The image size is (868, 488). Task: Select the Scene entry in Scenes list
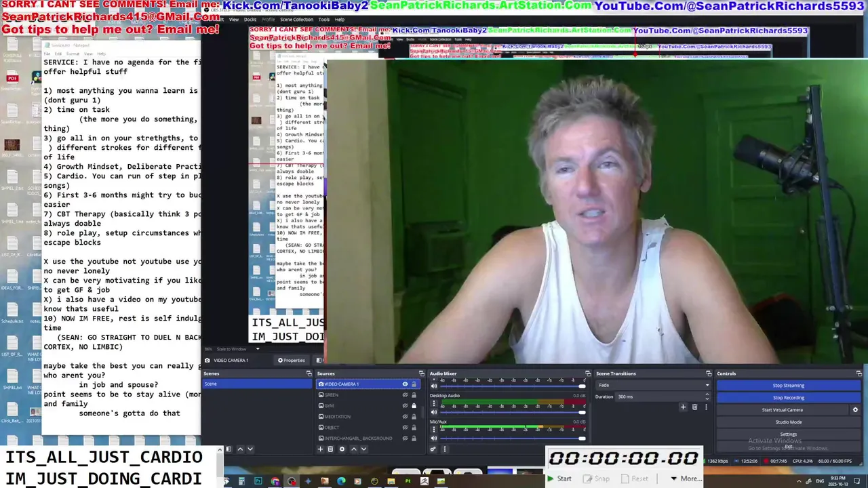pyautogui.click(x=258, y=384)
